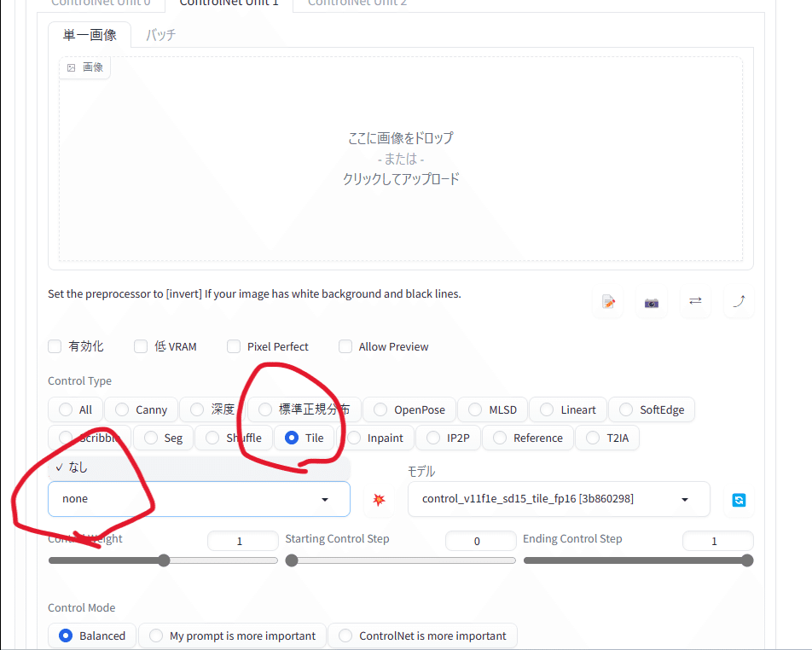Click the Starting Control Step value field
This screenshot has height=650, width=812.
480,541
